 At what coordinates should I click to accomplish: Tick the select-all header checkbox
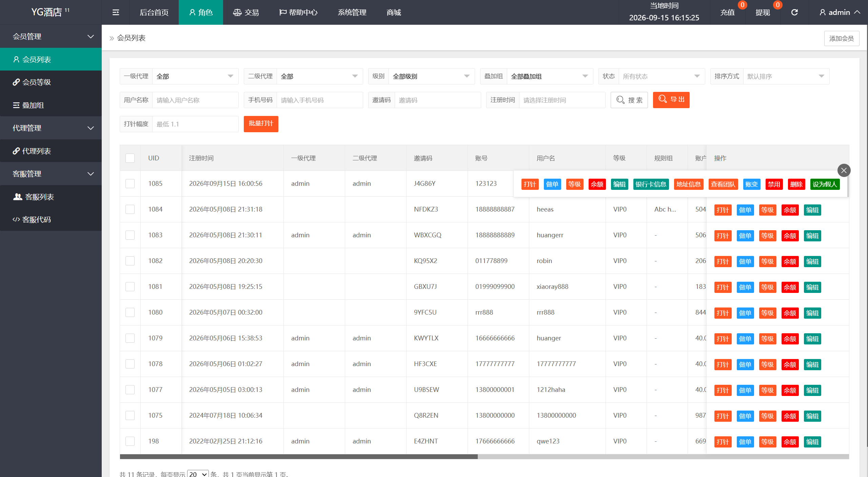(x=130, y=158)
